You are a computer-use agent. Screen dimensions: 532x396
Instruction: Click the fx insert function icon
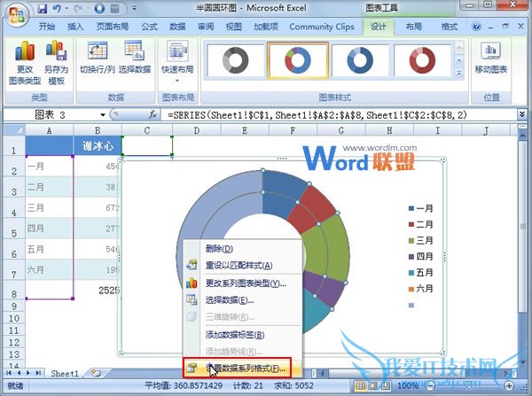click(x=153, y=114)
